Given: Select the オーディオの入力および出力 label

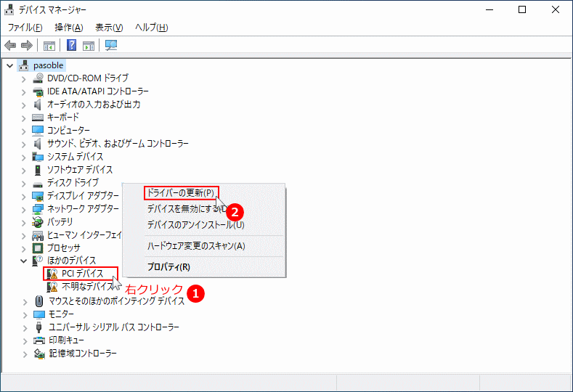Looking at the screenshot, I should pyautogui.click(x=94, y=104).
